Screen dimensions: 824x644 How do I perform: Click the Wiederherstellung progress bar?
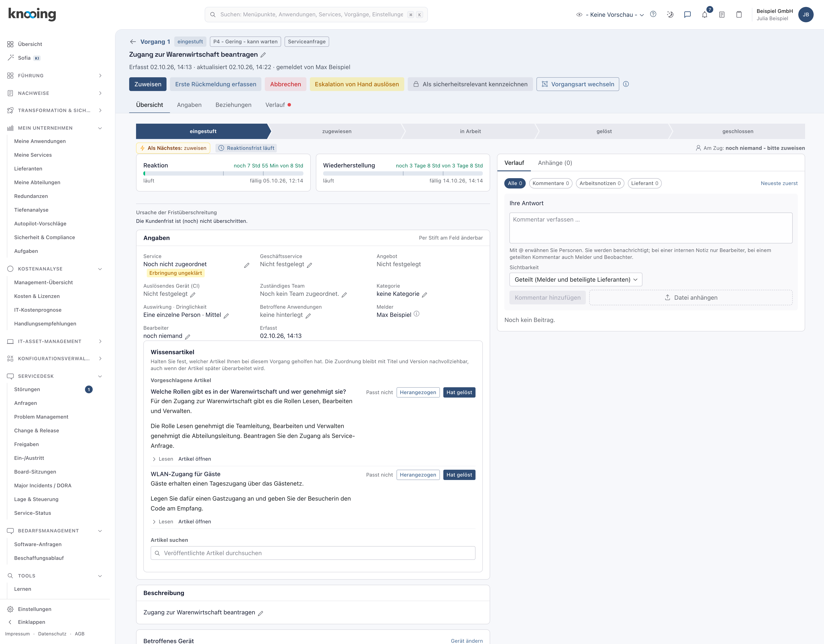point(403,174)
